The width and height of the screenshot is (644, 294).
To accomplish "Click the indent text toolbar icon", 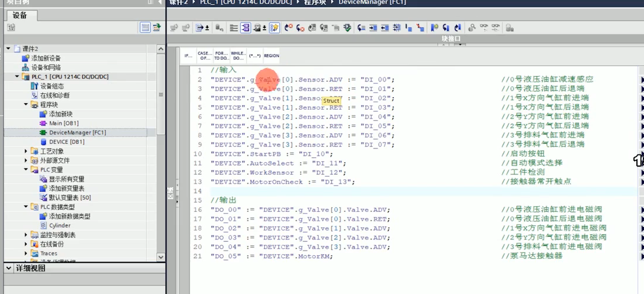I will [x=373, y=28].
